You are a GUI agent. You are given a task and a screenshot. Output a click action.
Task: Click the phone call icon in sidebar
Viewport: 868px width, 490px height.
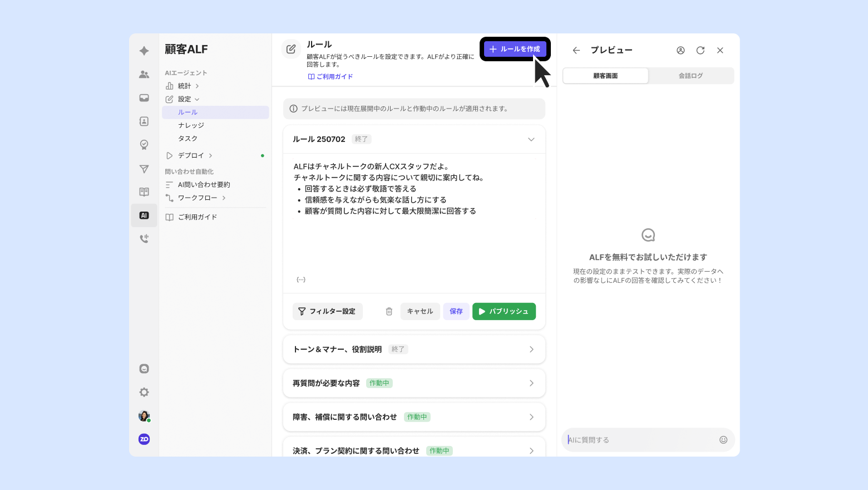coord(144,239)
